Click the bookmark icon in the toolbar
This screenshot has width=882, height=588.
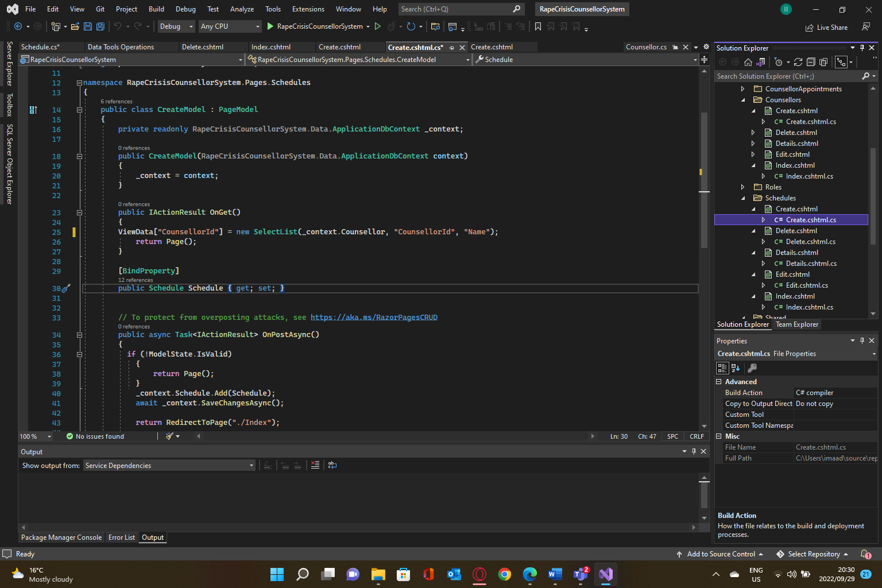538,26
